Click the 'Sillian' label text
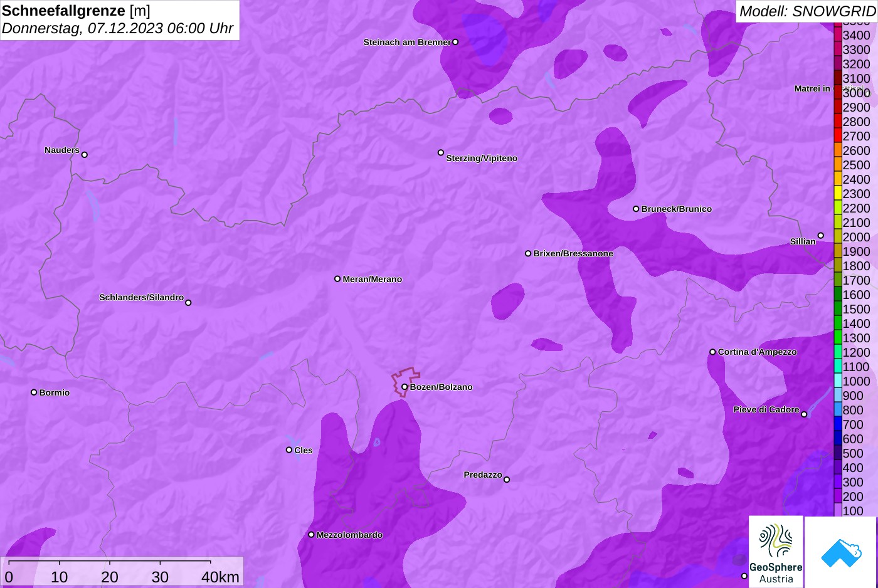Image resolution: width=878 pixels, height=588 pixels. pos(803,241)
